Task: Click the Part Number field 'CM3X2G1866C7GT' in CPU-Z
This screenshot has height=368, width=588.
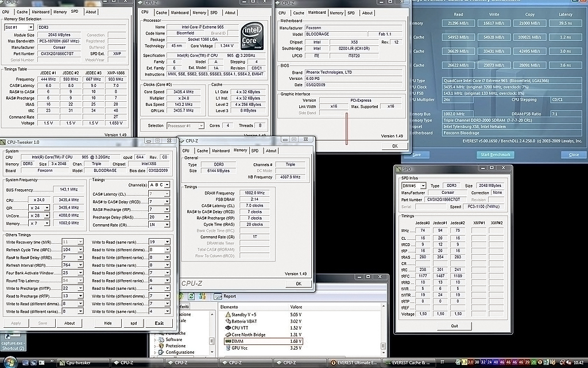Action: click(x=59, y=53)
